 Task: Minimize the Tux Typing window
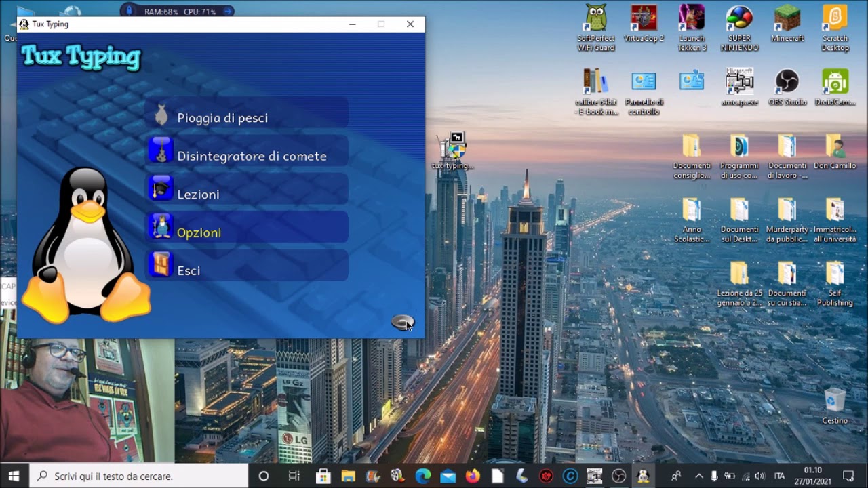352,24
